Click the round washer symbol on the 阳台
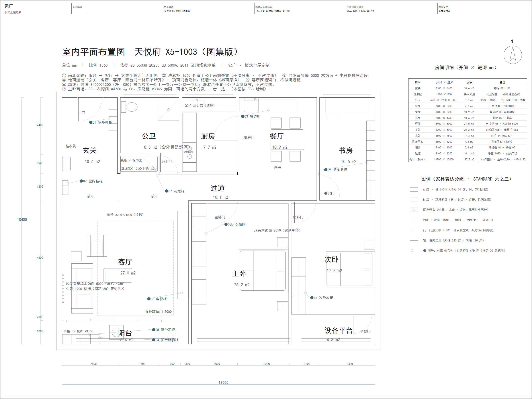The image size is (532, 399). pyautogui.click(x=116, y=332)
